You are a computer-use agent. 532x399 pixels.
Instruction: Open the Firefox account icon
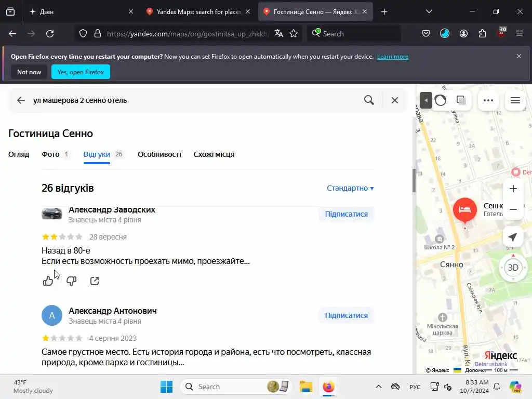463,34
